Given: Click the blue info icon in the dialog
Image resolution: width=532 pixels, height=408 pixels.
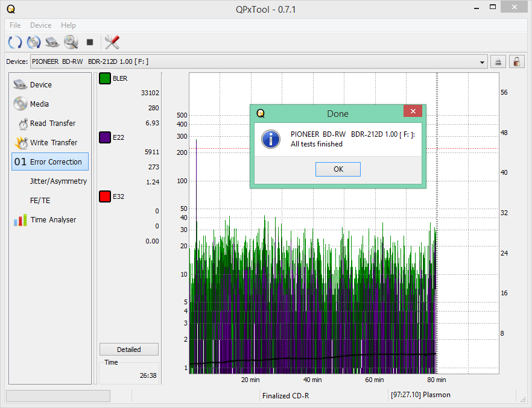Looking at the screenshot, I should click(270, 139).
